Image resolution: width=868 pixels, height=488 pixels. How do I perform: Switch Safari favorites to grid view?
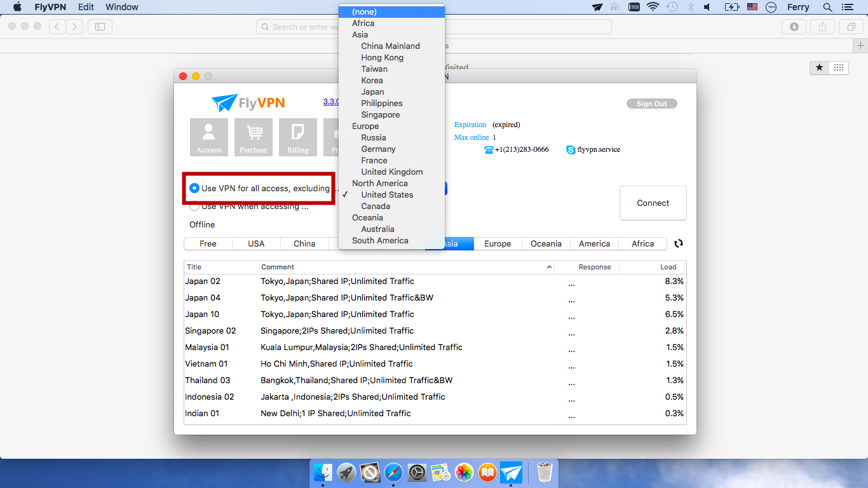839,67
